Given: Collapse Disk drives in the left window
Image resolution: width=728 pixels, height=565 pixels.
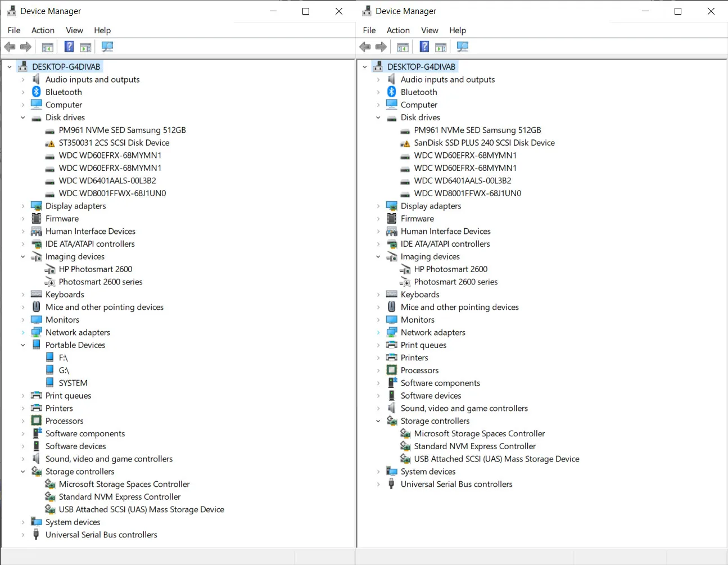Looking at the screenshot, I should tap(23, 117).
